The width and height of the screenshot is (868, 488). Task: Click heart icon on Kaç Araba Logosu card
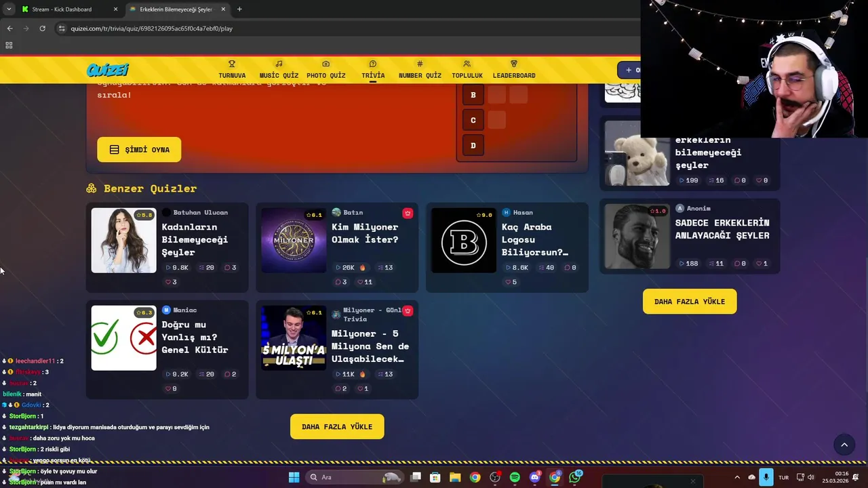coord(508,282)
